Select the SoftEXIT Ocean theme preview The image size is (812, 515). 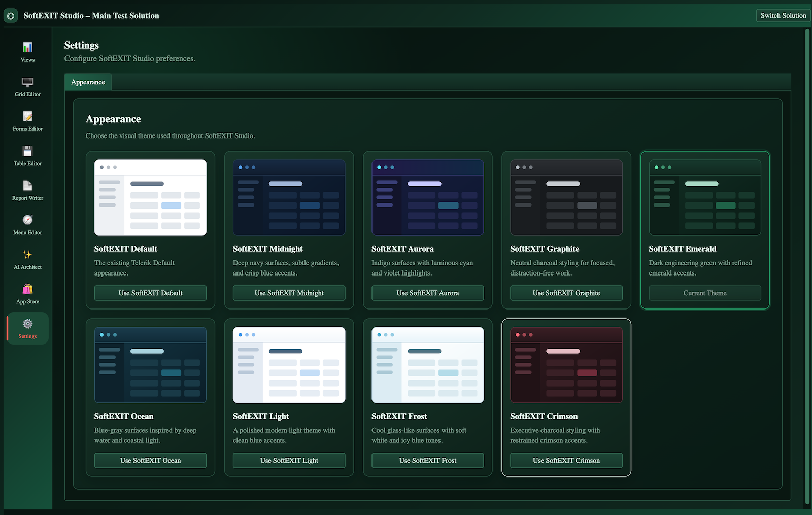point(150,365)
